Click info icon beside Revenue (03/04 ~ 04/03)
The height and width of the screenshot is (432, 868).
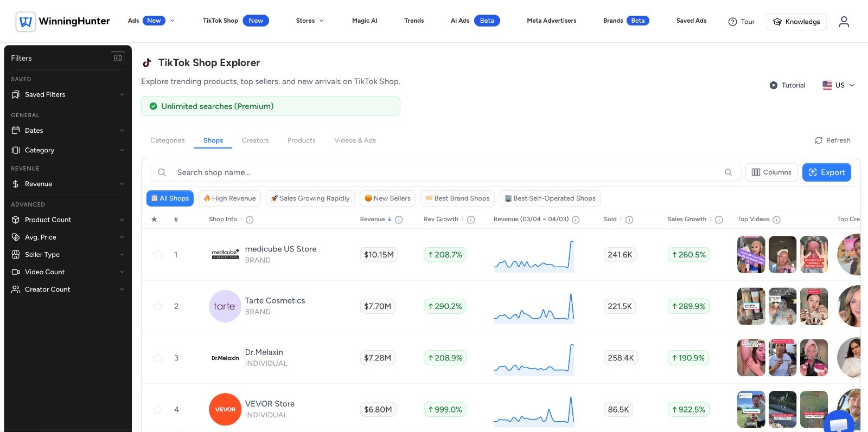click(x=576, y=220)
